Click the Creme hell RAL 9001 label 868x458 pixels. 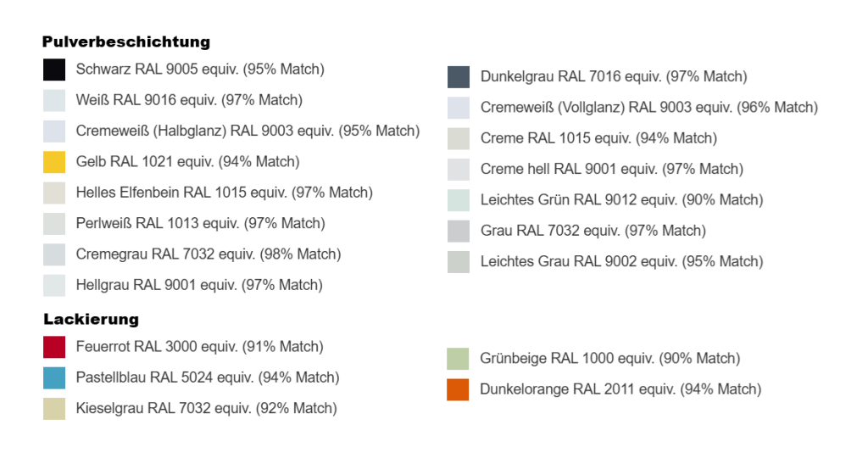611,170
